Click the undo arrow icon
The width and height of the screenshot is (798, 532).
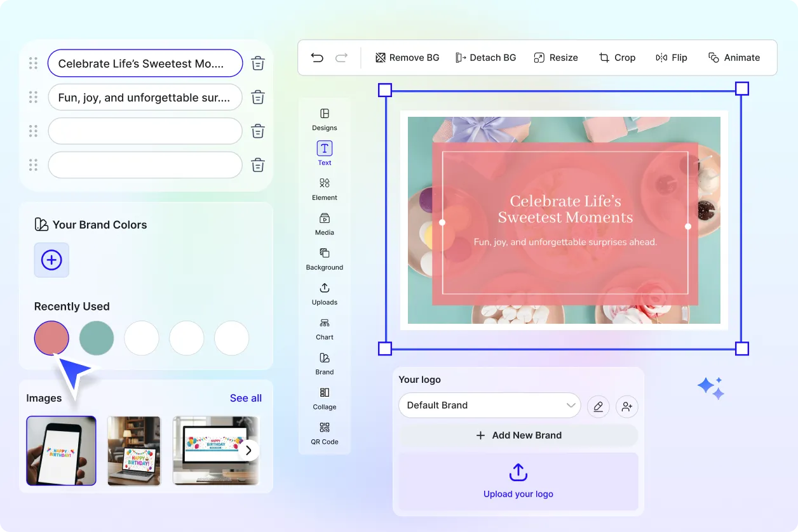tap(317, 58)
